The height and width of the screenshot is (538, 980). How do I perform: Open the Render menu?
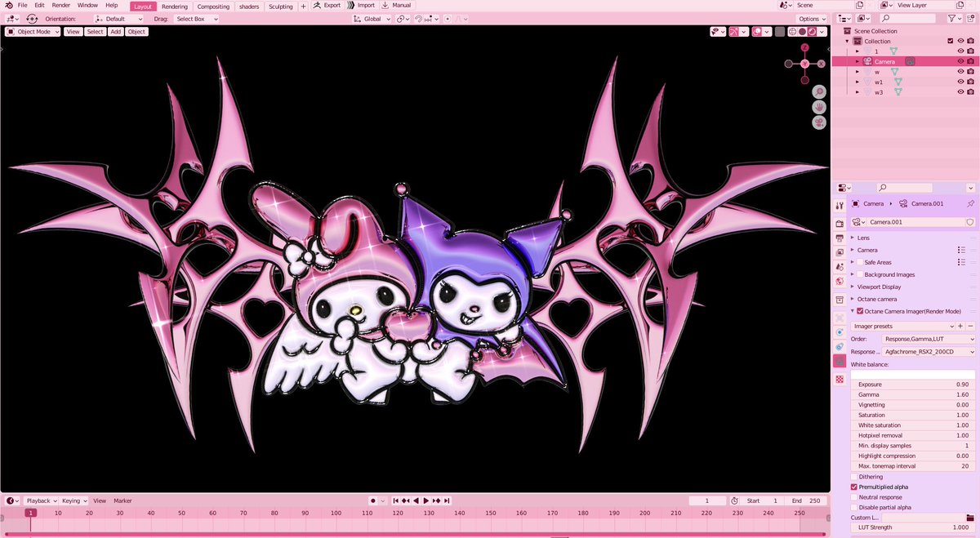coord(61,5)
